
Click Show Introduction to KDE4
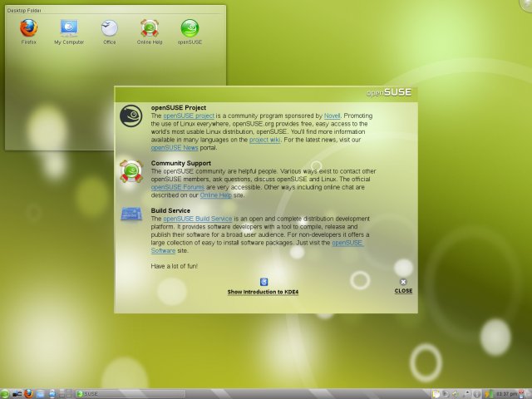pos(263,292)
